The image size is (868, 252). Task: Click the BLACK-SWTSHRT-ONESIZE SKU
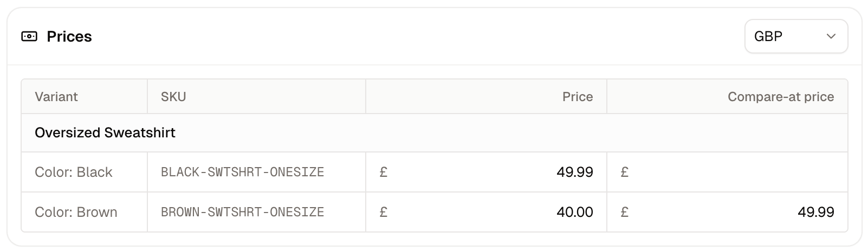[x=242, y=172]
